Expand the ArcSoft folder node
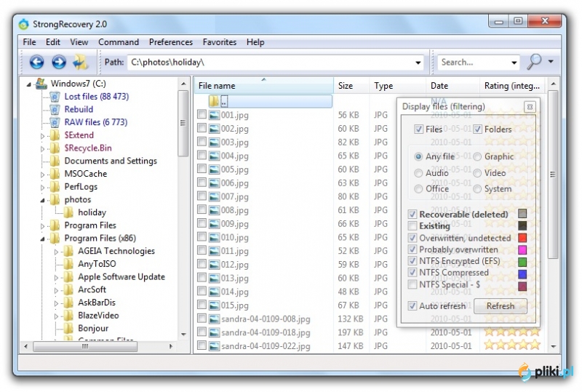 pyautogui.click(x=56, y=290)
